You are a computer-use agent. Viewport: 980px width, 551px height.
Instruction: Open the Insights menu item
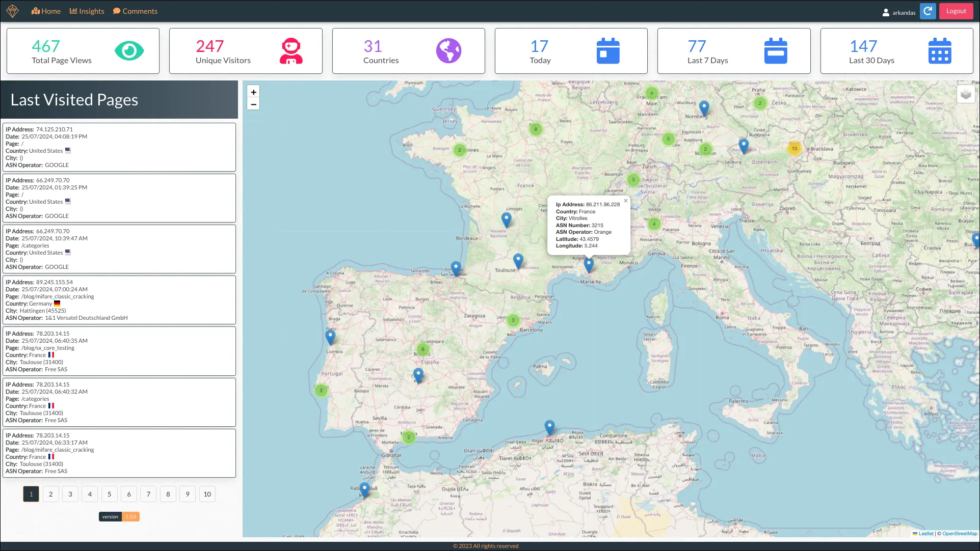coord(87,11)
